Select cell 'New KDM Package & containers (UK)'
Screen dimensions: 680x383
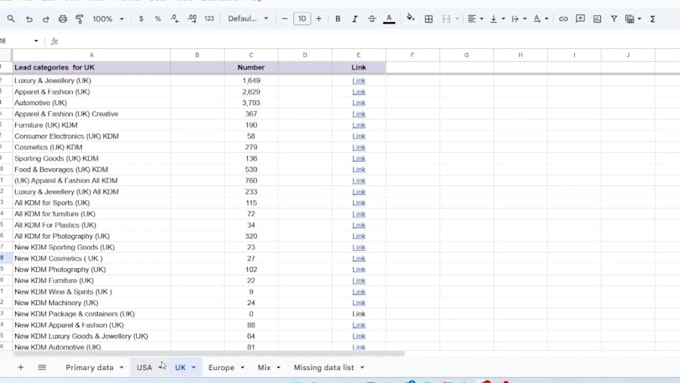pyautogui.click(x=92, y=314)
